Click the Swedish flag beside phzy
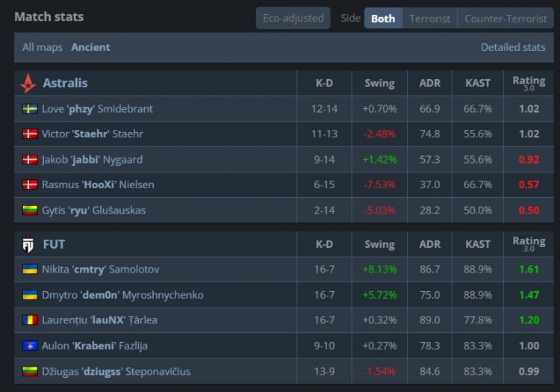This screenshot has width=560, height=392. tap(30, 109)
